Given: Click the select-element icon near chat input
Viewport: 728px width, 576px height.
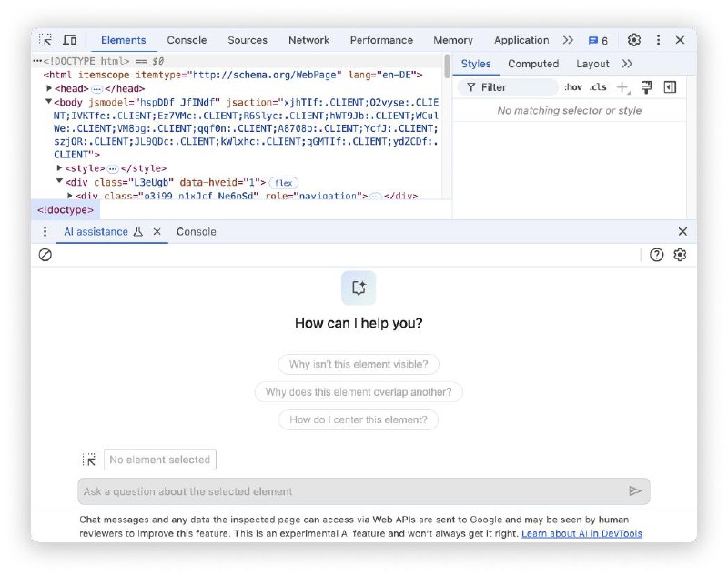Looking at the screenshot, I should (x=89, y=460).
